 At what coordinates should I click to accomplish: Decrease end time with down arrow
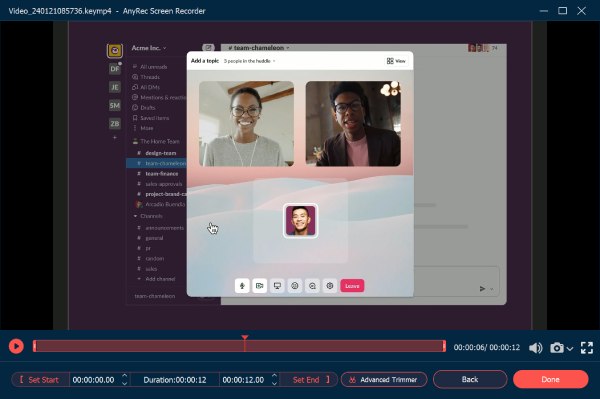[274, 383]
